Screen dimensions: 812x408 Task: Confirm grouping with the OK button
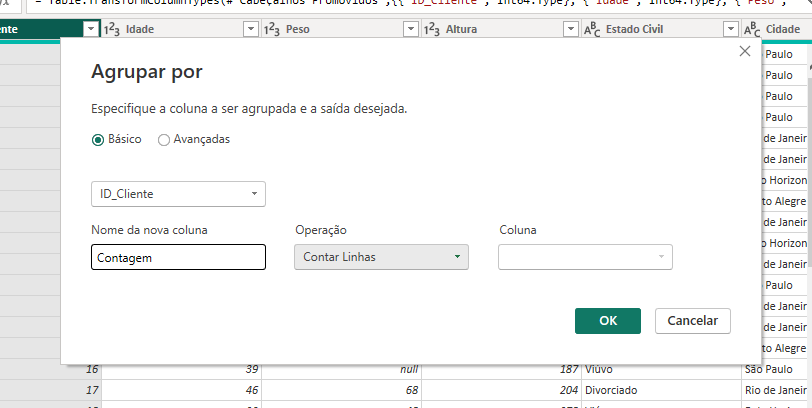point(607,321)
